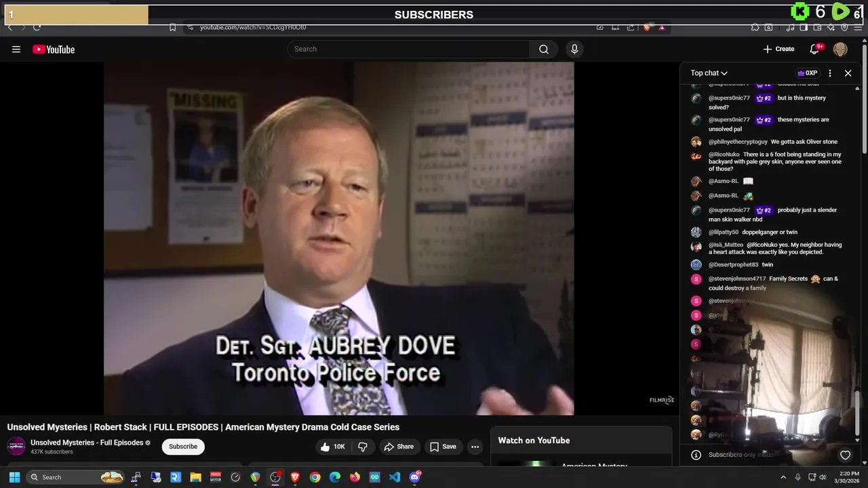The width and height of the screenshot is (868, 488).
Task: Open volume control in system tray
Action: click(823, 477)
